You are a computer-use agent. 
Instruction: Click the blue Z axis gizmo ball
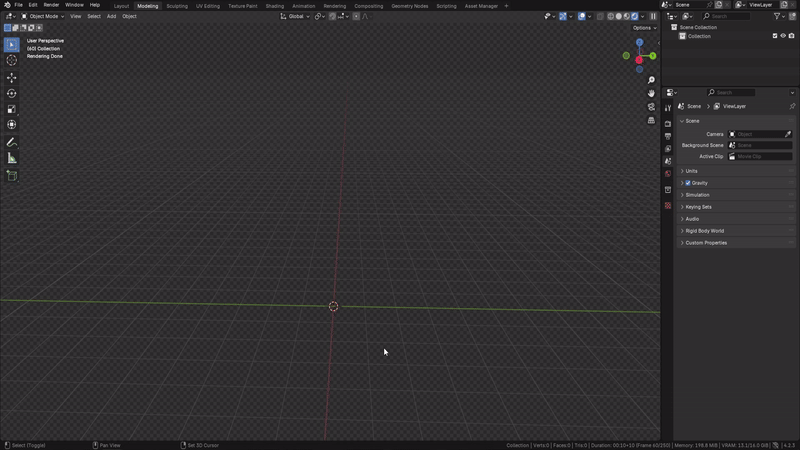pos(639,42)
